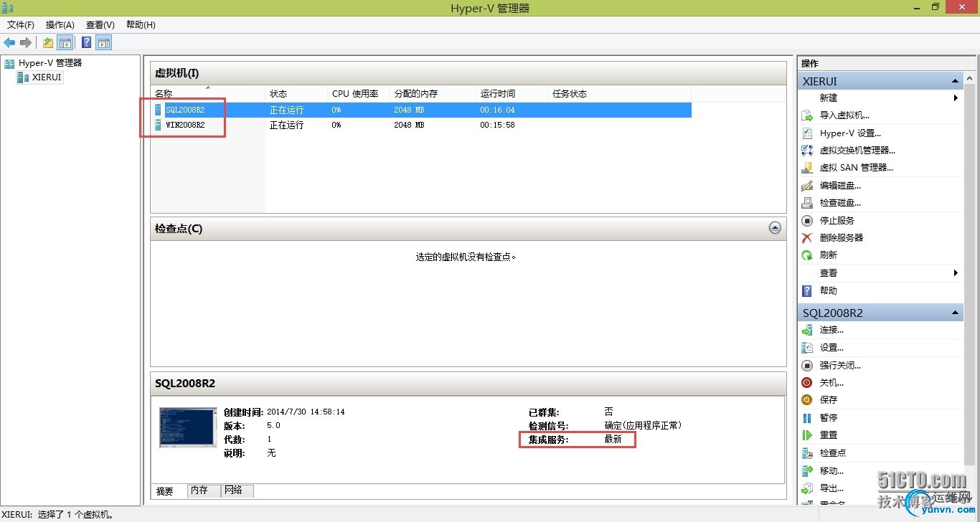Screen dimensions: 980x522
Task: Collapse the SQL2008R2 actions section arrow
Action: click(x=955, y=313)
